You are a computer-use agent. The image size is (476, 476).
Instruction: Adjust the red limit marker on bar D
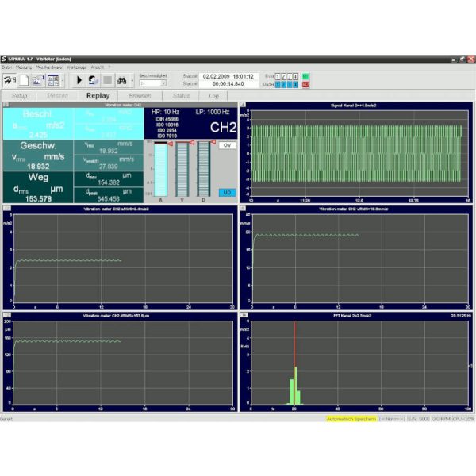213,142
